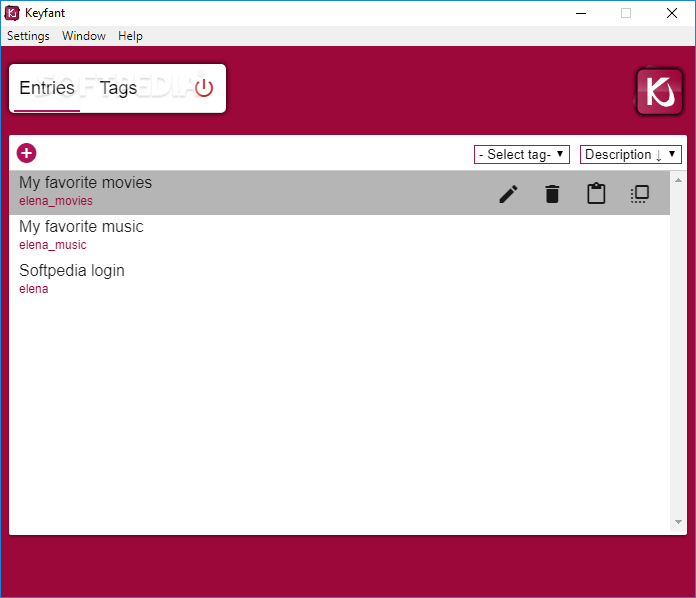This screenshot has width=696, height=598.
Task: Click the elena username under Softpedia login
Action: pyautogui.click(x=34, y=289)
